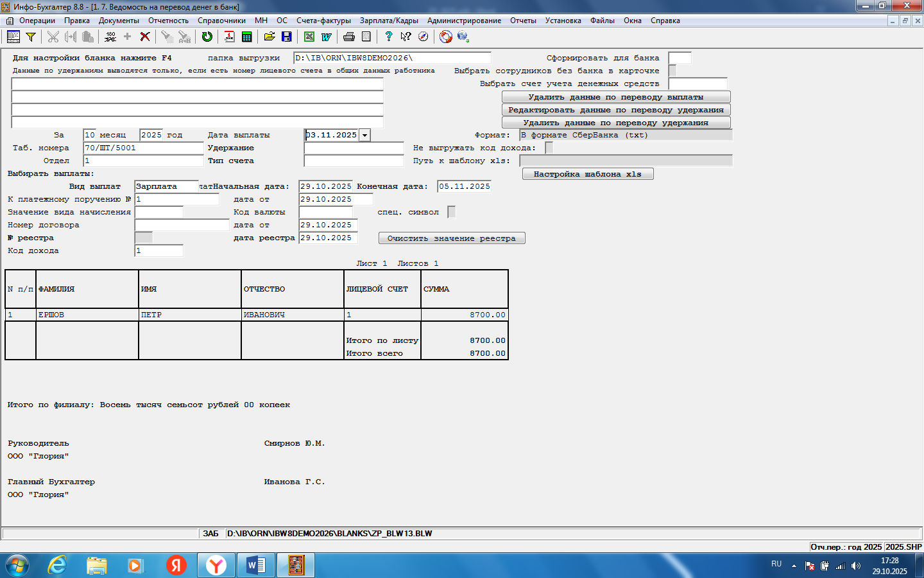Image resolution: width=924 pixels, height=578 pixels.
Task: Click 'Удалить данные по переводу выплаты' button
Action: click(x=616, y=97)
